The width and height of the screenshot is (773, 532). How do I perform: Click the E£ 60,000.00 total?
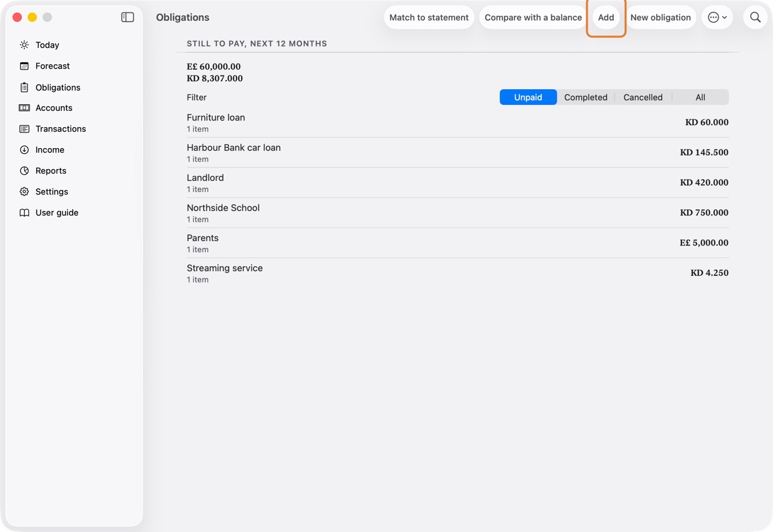tap(214, 67)
